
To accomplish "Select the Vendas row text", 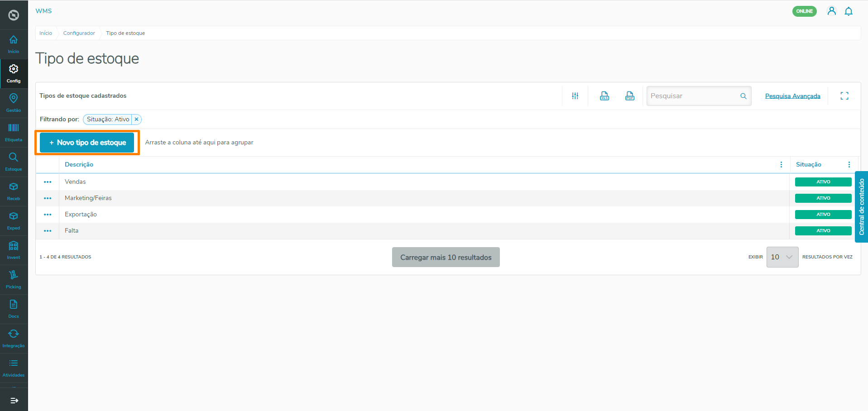I will pos(75,182).
